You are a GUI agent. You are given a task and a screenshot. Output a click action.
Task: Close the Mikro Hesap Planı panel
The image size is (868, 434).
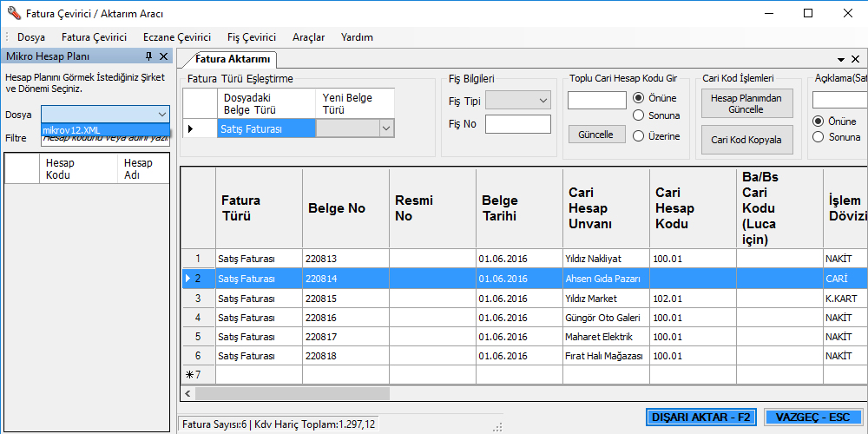[x=164, y=56]
